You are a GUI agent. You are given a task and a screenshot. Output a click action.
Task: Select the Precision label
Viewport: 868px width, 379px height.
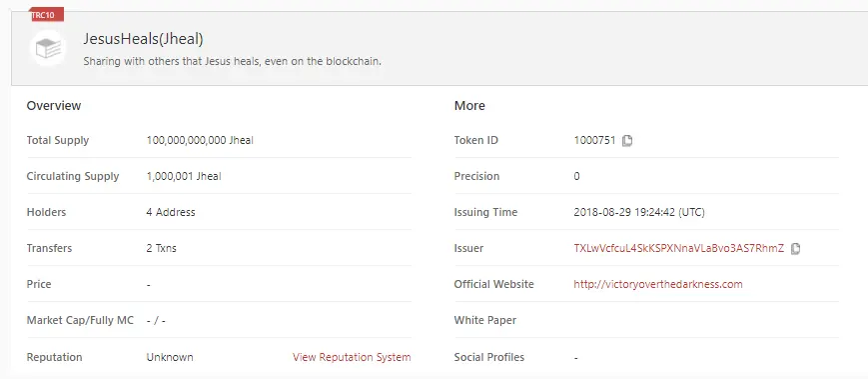tap(476, 177)
